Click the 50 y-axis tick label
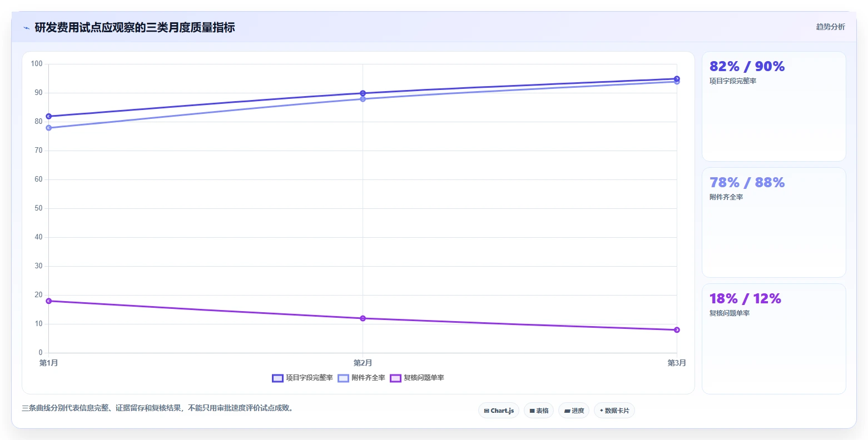Image resolution: width=868 pixels, height=440 pixels. (38, 208)
